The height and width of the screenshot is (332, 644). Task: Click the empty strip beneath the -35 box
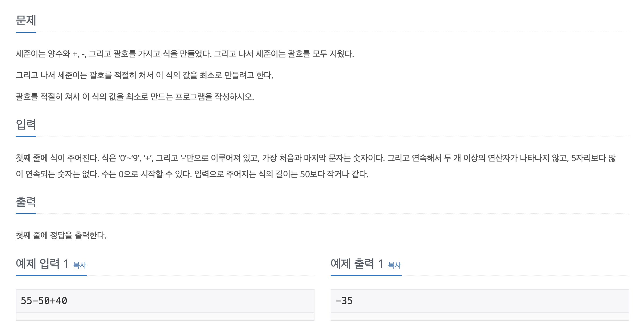480,316
